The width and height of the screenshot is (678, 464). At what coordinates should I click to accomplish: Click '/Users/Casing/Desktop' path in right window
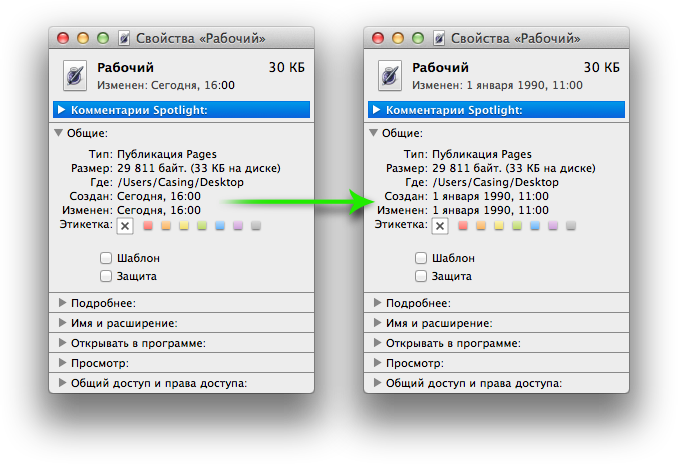point(495,182)
